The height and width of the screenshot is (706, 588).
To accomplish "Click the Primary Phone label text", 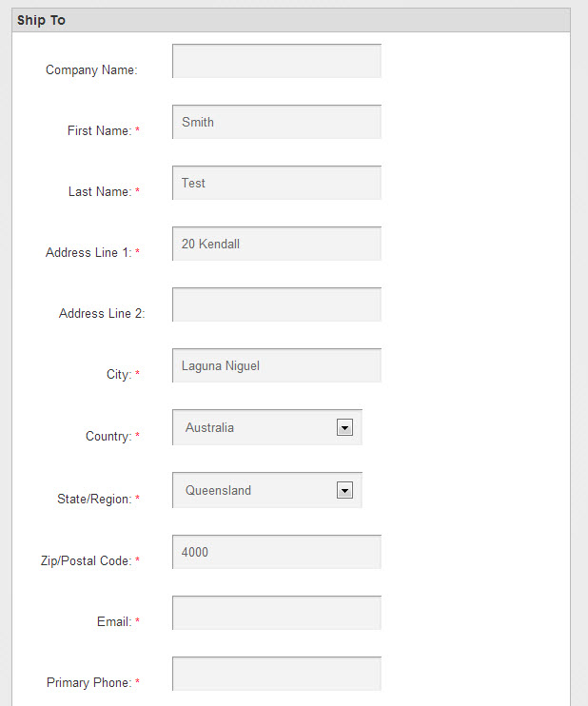I will (89, 682).
